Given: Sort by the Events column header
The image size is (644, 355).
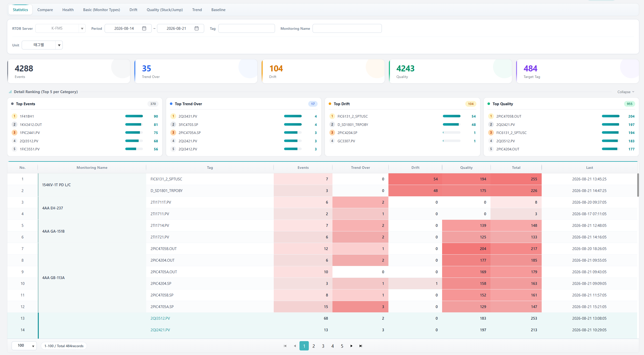Looking at the screenshot, I should [x=303, y=168].
